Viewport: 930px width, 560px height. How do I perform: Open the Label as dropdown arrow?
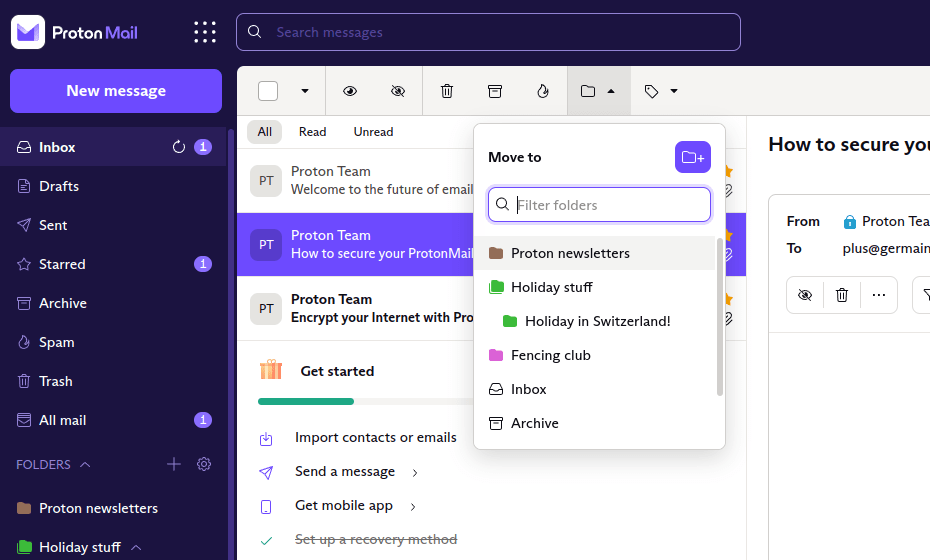pos(674,91)
